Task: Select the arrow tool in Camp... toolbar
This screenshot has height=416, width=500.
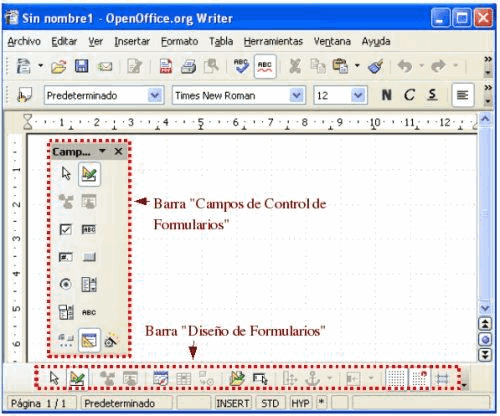Action: 66,174
